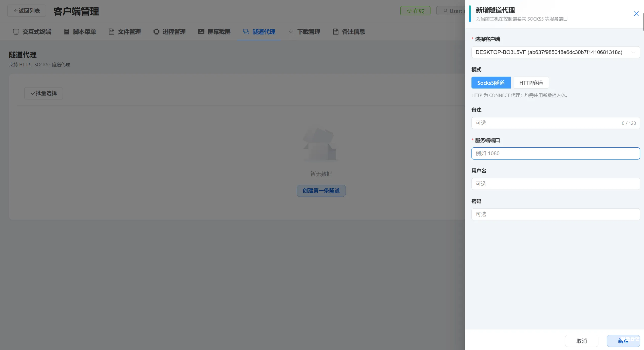This screenshot has height=350, width=644.
Task: Click the empty box illustration above 暂无数据
Action: pyautogui.click(x=321, y=145)
